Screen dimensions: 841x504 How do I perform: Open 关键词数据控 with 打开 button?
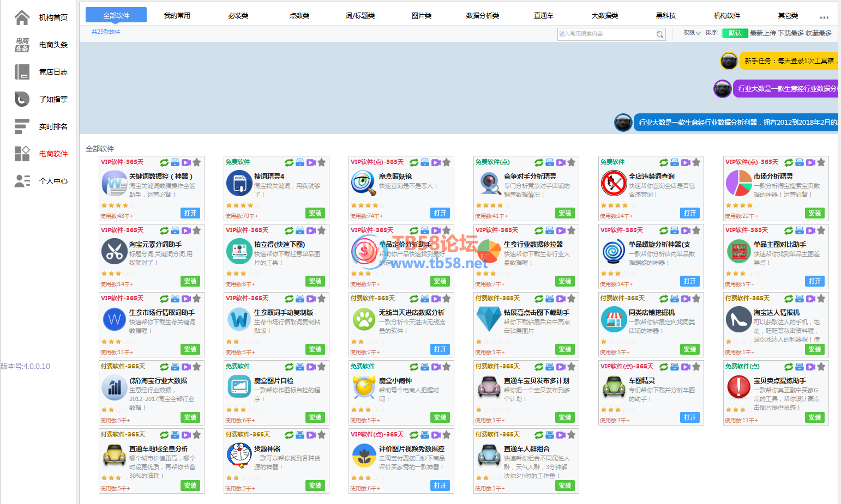tap(190, 213)
